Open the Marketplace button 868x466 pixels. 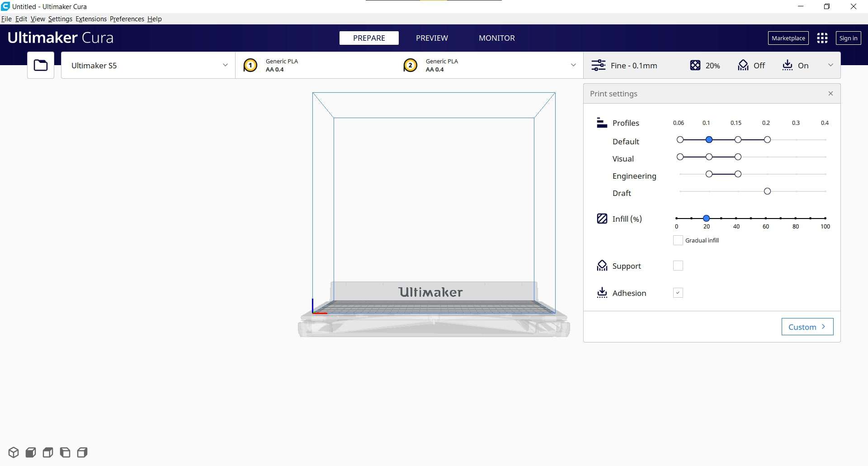tap(788, 38)
